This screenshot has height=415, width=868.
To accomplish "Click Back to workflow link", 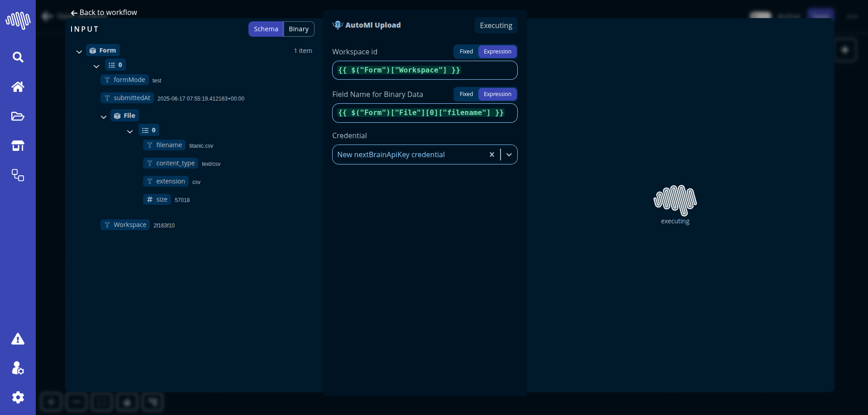I will coord(104,13).
